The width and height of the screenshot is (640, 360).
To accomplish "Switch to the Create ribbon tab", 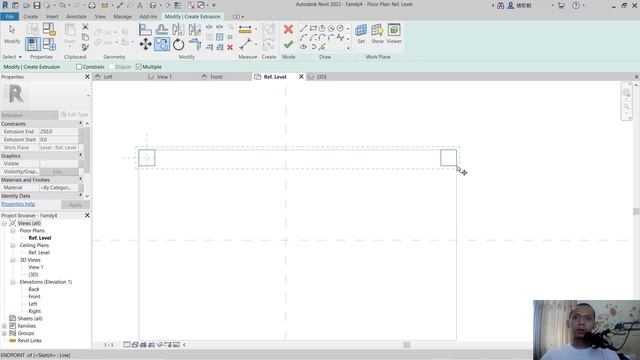I will coord(31,17).
